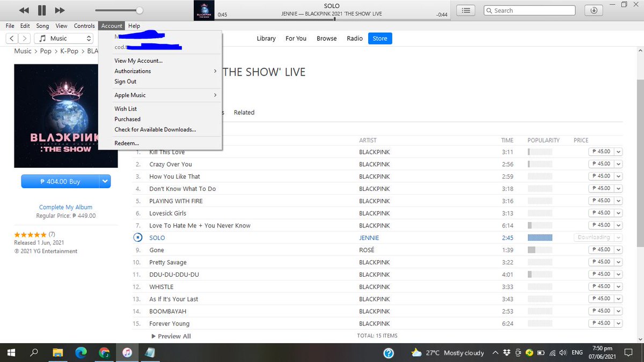Skip to next track
The image size is (644, 362).
[60, 10]
